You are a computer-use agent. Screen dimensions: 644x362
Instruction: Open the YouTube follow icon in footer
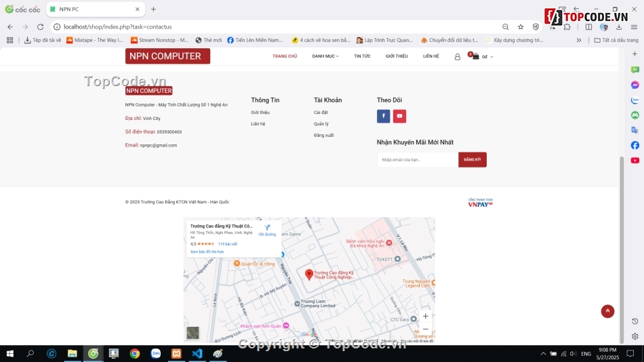point(399,116)
